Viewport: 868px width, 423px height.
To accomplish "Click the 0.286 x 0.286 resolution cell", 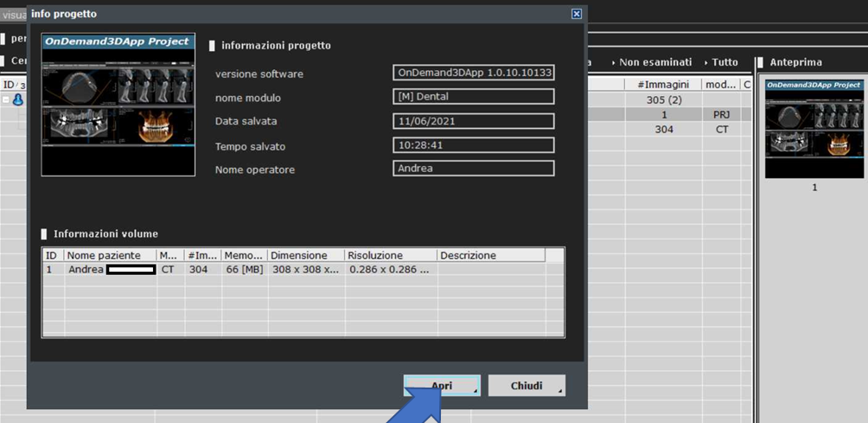I will pos(391,270).
